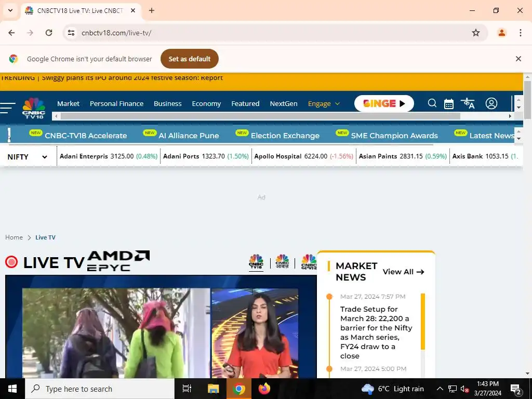This screenshot has width=532, height=399.
Task: Click Windows taskbar search box
Action: (x=100, y=389)
